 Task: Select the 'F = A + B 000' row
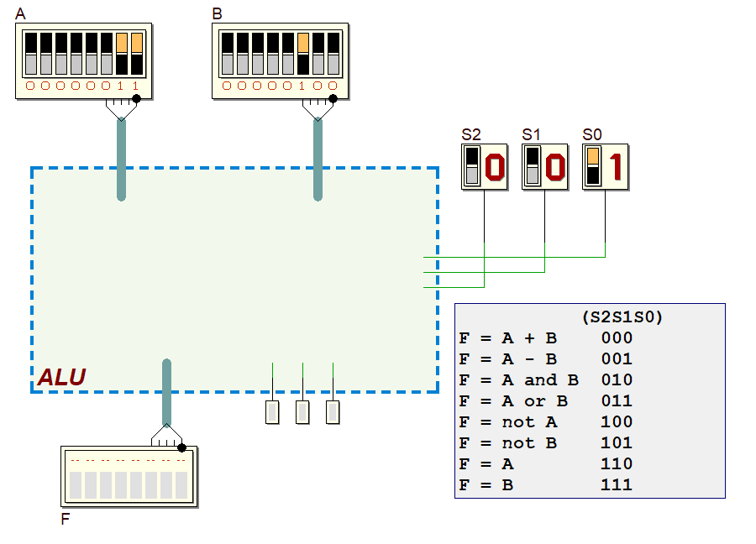[x=546, y=338]
